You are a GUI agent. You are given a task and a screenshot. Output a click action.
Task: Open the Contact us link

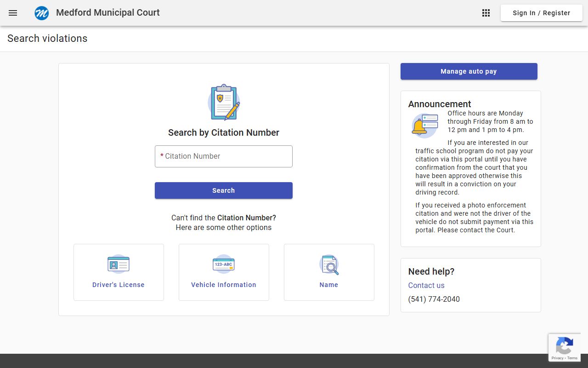pyautogui.click(x=426, y=285)
